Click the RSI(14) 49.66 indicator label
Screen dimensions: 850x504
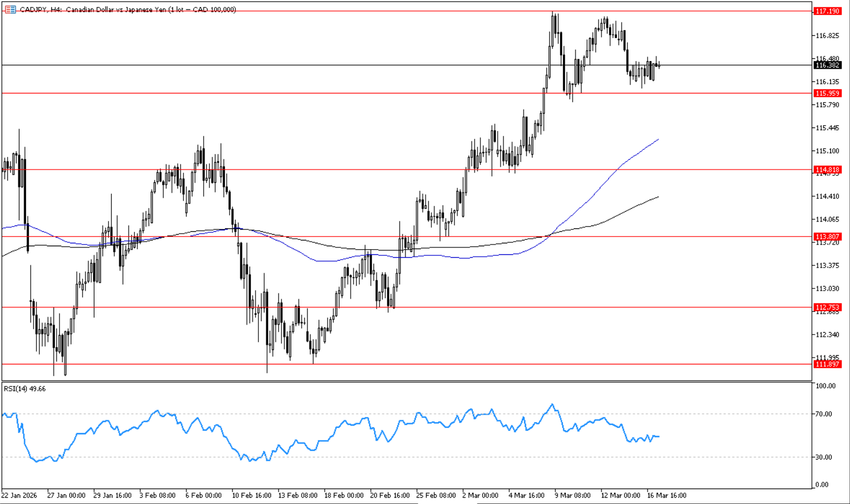coord(25,389)
